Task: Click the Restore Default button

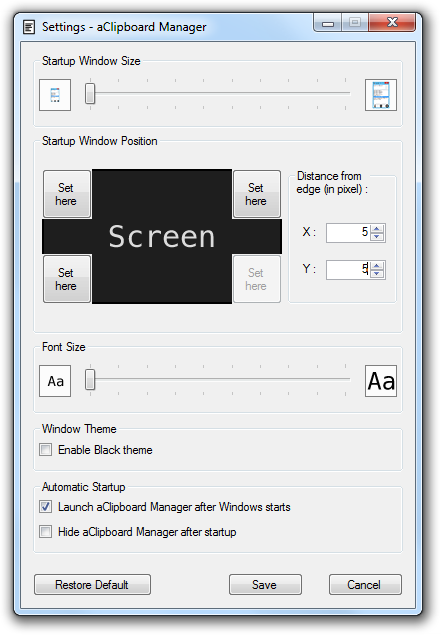Action: coord(92,584)
